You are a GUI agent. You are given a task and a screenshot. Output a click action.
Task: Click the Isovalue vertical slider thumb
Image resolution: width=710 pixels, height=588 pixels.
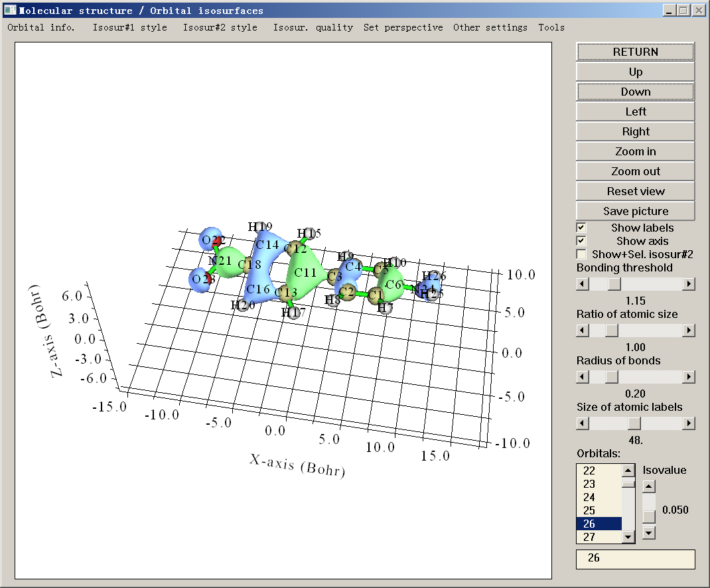click(x=649, y=516)
